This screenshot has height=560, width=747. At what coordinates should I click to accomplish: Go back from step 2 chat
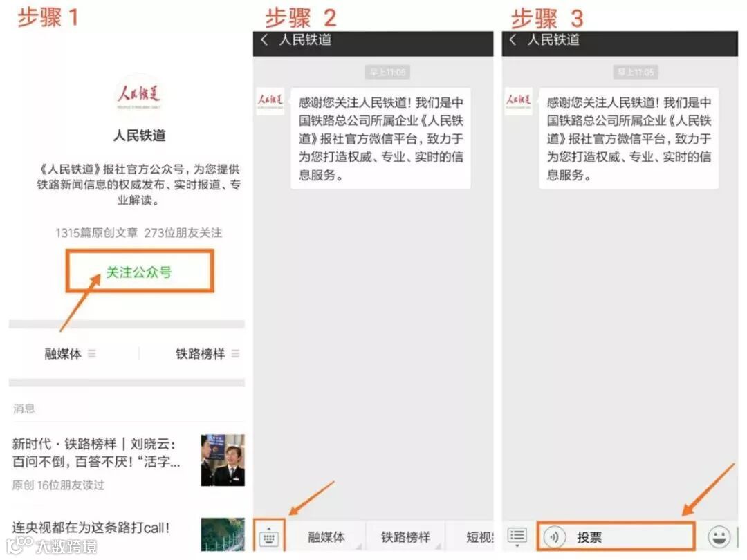tap(264, 40)
